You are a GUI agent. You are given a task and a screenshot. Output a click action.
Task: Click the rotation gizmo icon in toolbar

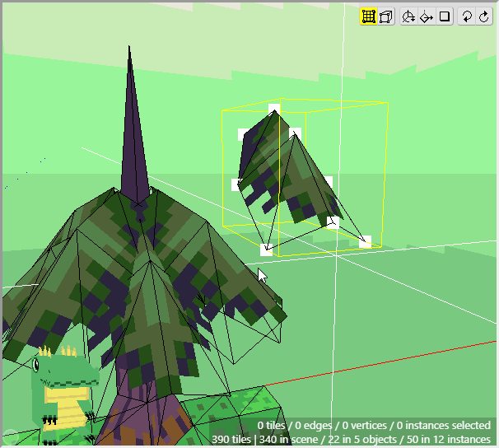click(x=408, y=16)
